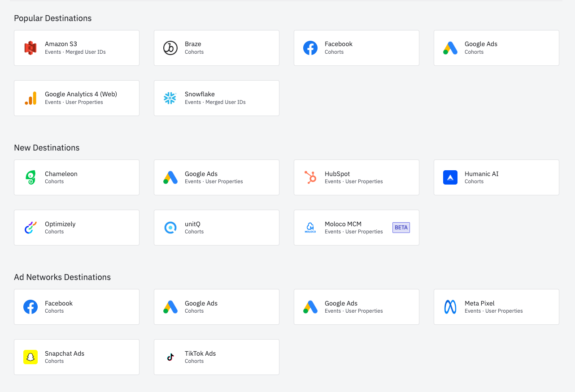The height and width of the screenshot is (392, 575).
Task: Click "Events · Merged User IDs" under Snowflake
Action: click(x=215, y=102)
